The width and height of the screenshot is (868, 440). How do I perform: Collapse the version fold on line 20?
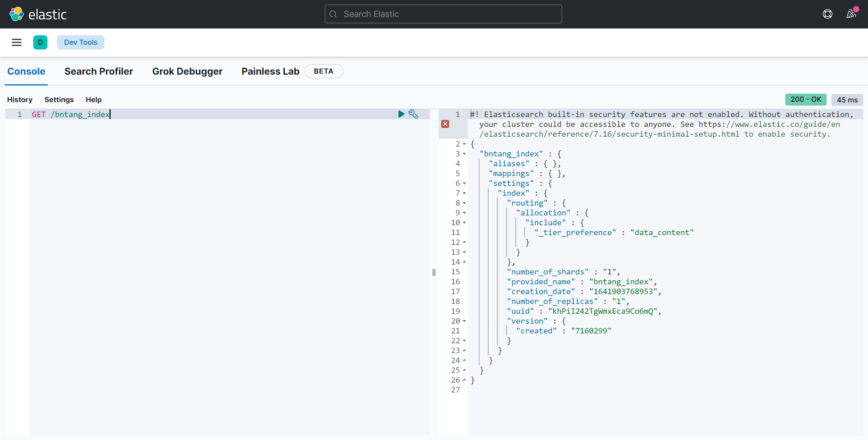pos(465,321)
